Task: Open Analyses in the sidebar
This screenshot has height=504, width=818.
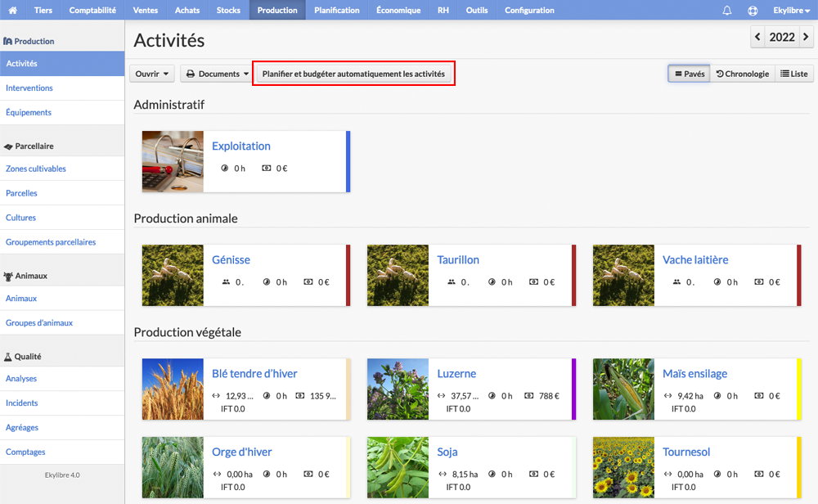Action: [x=62, y=378]
